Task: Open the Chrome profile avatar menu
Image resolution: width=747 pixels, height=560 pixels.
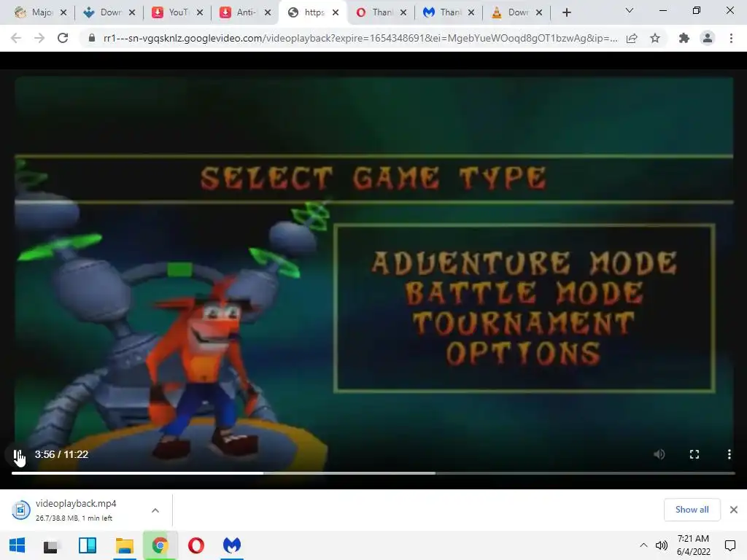Action: coord(708,38)
